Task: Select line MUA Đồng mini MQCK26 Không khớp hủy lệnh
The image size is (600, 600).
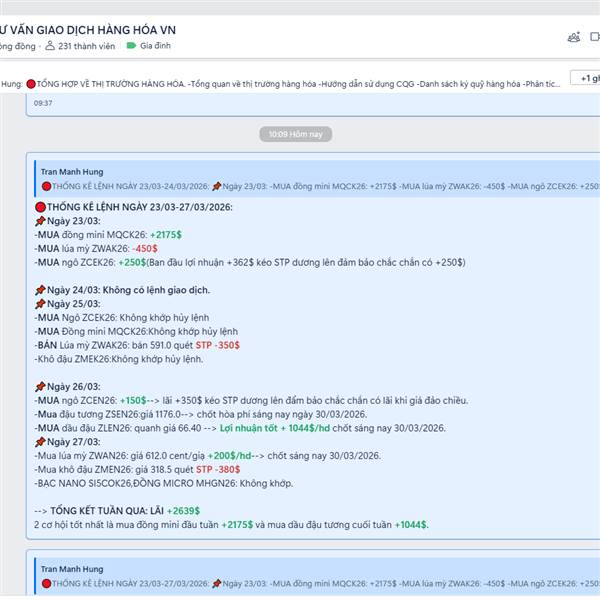Action: (x=136, y=331)
